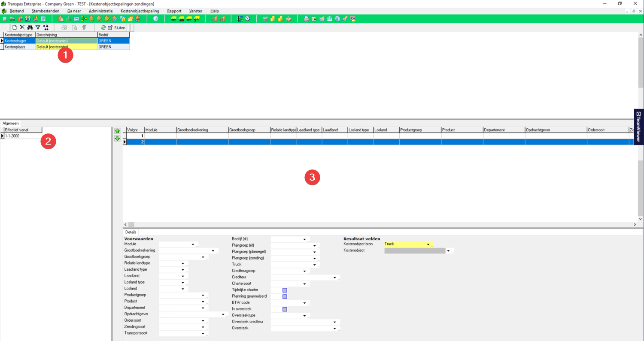
Task: Click the green refresh arrows icon
Action: [103, 27]
